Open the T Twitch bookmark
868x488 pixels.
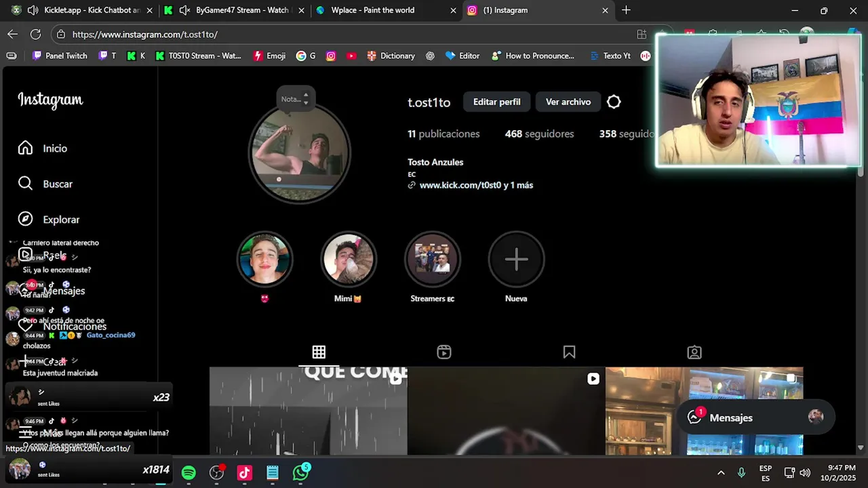106,56
